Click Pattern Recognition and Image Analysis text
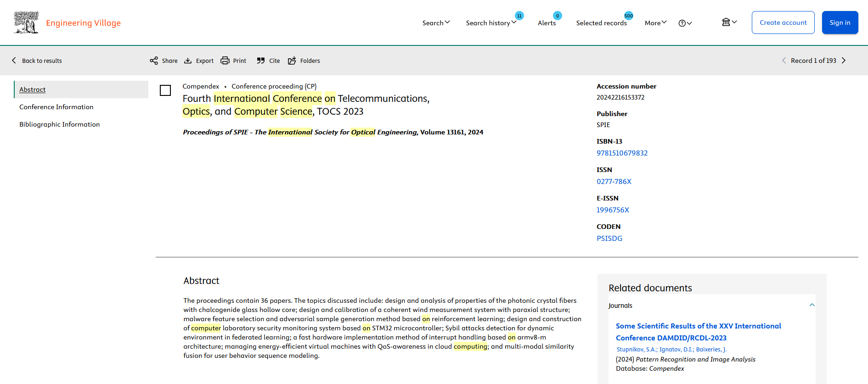The image size is (868, 384). (695, 359)
